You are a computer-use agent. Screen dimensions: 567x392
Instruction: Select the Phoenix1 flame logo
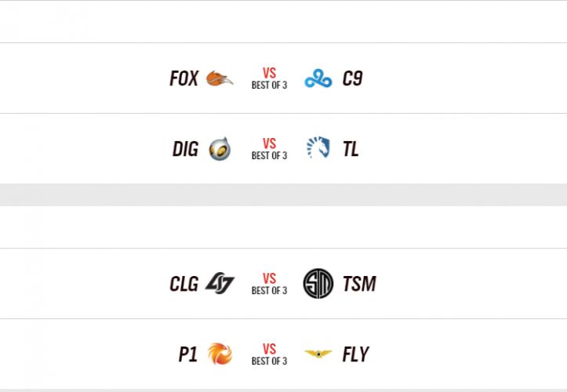(220, 354)
